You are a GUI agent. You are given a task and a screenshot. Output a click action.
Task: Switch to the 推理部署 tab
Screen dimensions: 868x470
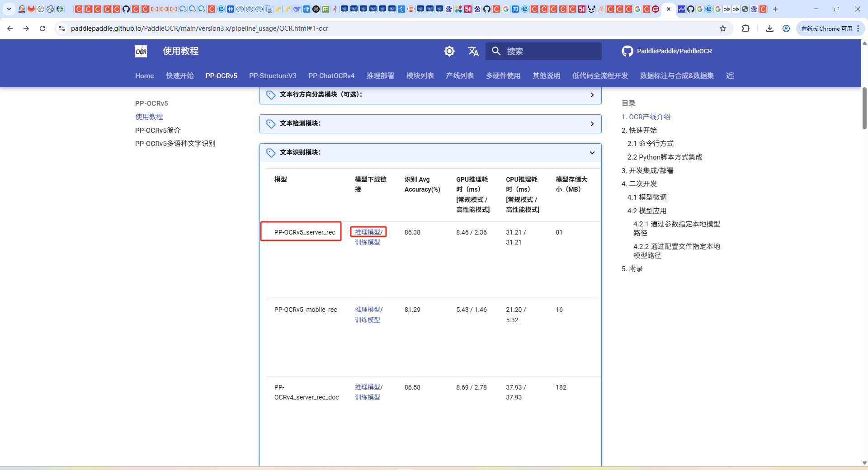click(x=380, y=75)
